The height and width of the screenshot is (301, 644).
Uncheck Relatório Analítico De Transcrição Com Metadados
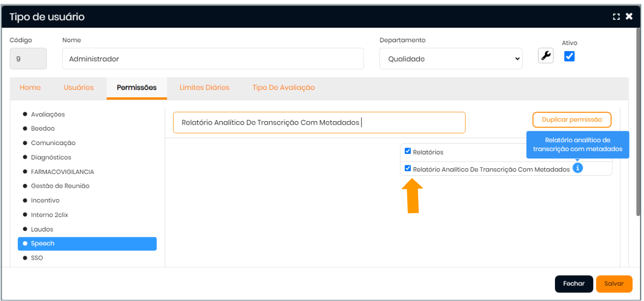coord(408,168)
